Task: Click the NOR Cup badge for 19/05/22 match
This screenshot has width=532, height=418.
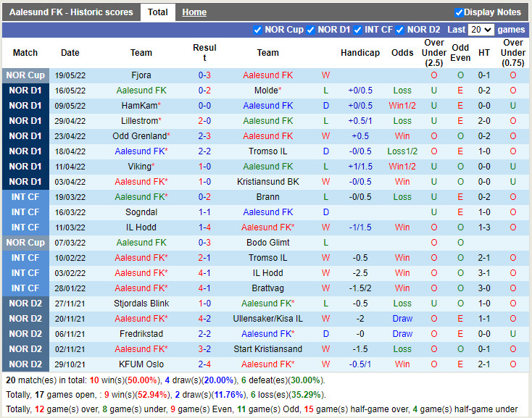Action: 25,75
